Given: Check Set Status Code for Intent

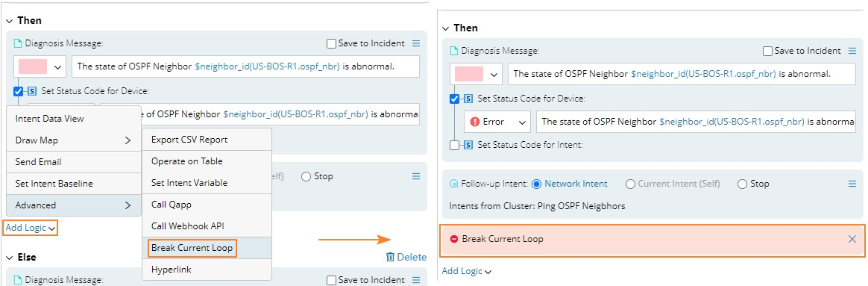Looking at the screenshot, I should click(454, 145).
